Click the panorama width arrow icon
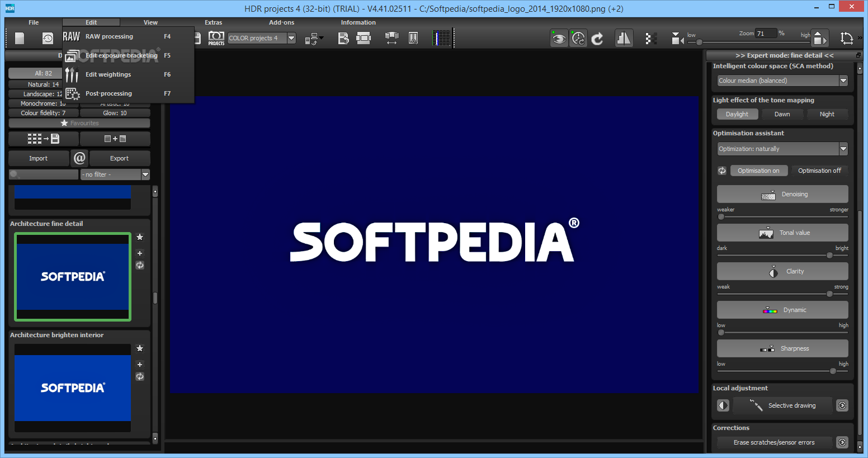 391,38
